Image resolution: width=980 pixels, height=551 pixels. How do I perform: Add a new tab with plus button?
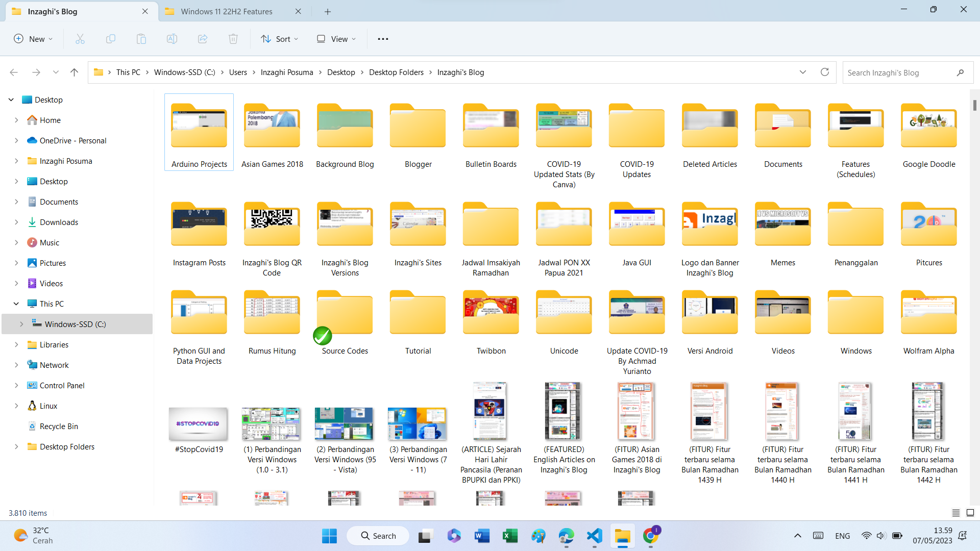(328, 11)
